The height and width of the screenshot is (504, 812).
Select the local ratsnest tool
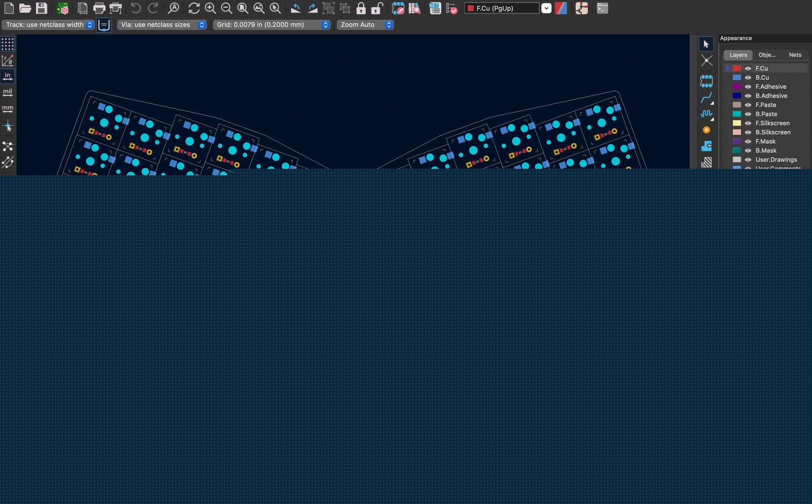tap(706, 61)
